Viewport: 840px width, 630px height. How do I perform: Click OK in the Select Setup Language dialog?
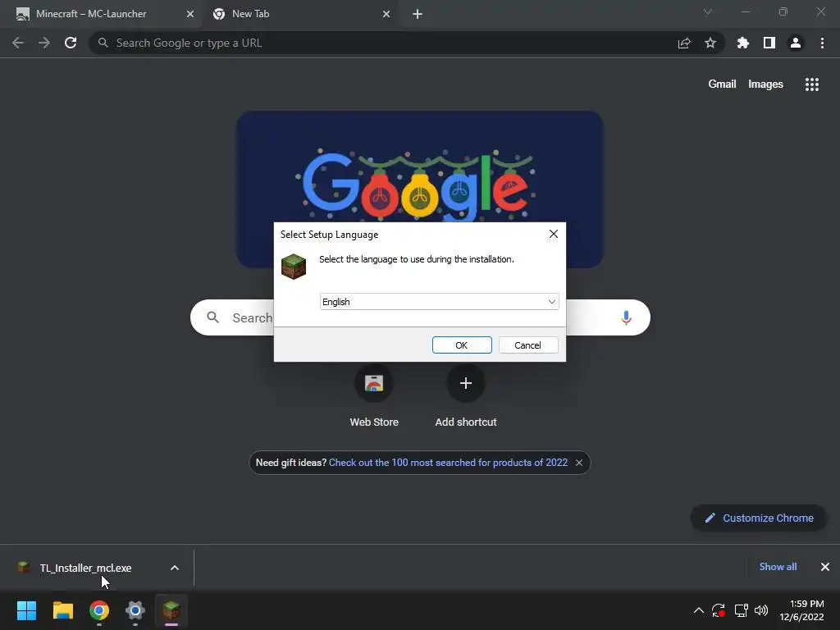(462, 345)
